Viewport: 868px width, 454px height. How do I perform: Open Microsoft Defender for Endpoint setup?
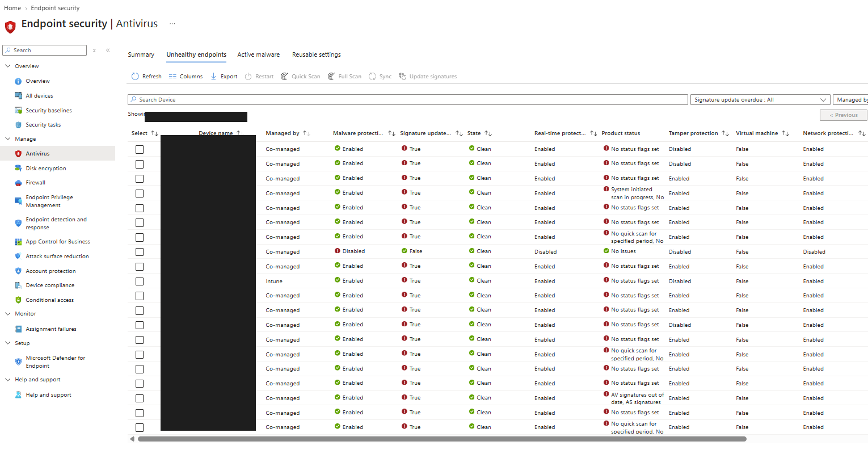pos(56,362)
